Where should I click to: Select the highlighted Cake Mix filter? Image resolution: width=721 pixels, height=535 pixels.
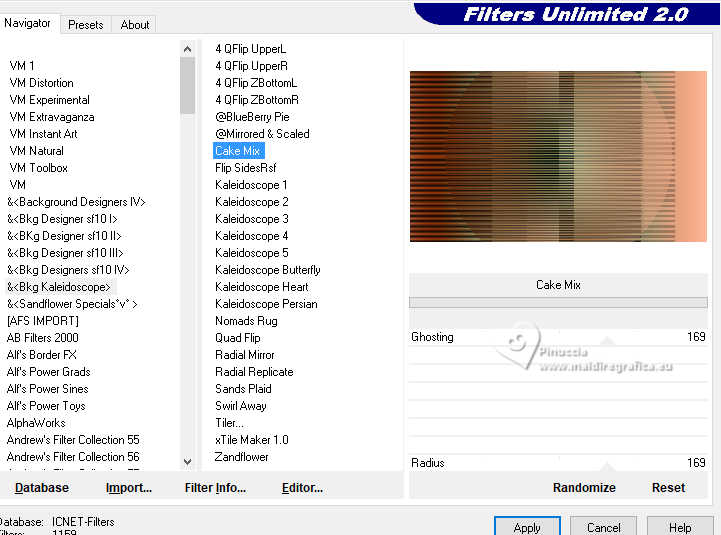(239, 151)
